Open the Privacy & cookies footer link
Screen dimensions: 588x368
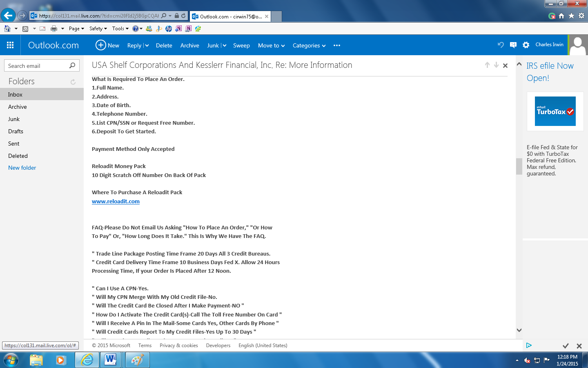pos(179,346)
